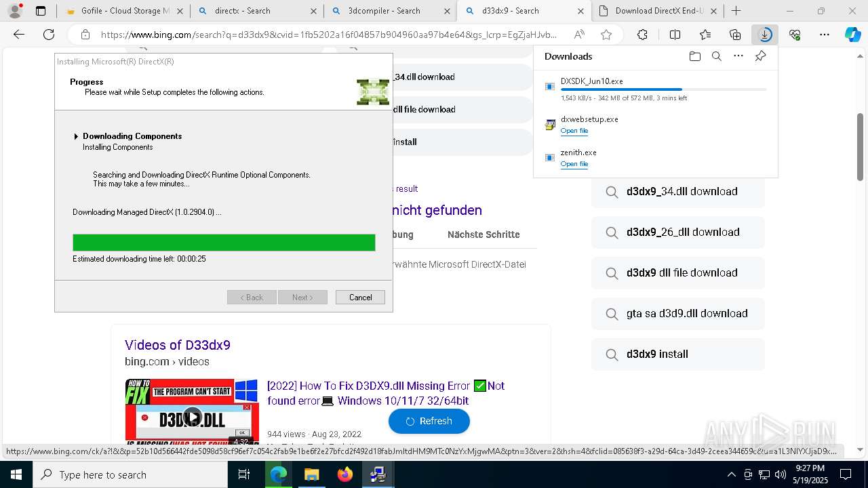Click the DXSDK_Jun10.exe download progress bar

(663, 89)
